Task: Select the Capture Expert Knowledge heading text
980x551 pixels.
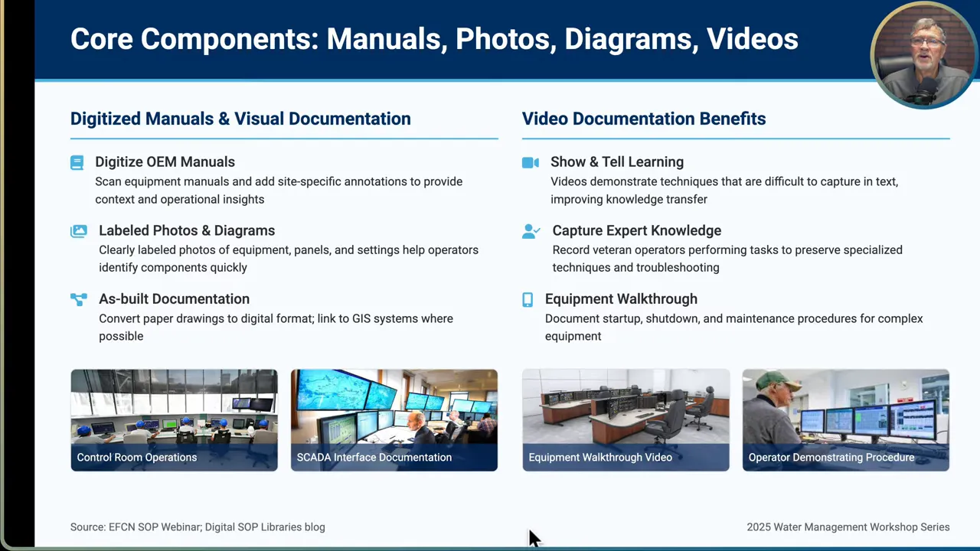Action: click(x=637, y=230)
